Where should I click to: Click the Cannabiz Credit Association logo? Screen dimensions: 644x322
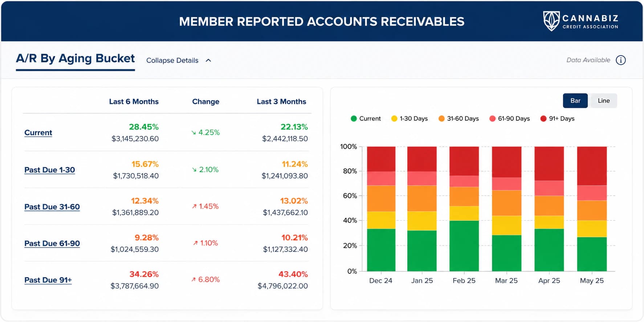(x=580, y=21)
